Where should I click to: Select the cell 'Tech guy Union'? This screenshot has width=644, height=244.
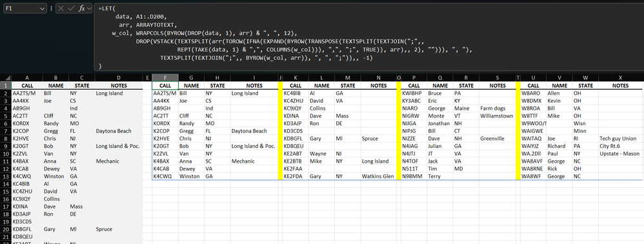pos(621,138)
